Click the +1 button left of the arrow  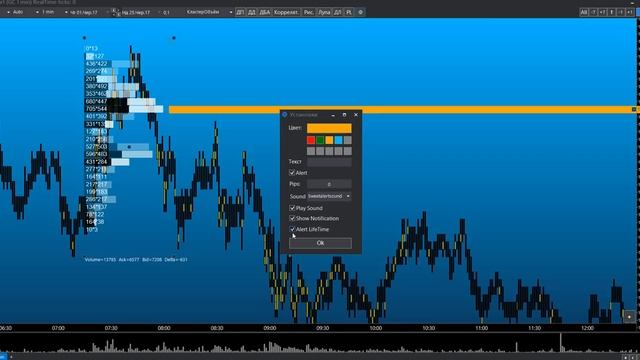click(602, 12)
